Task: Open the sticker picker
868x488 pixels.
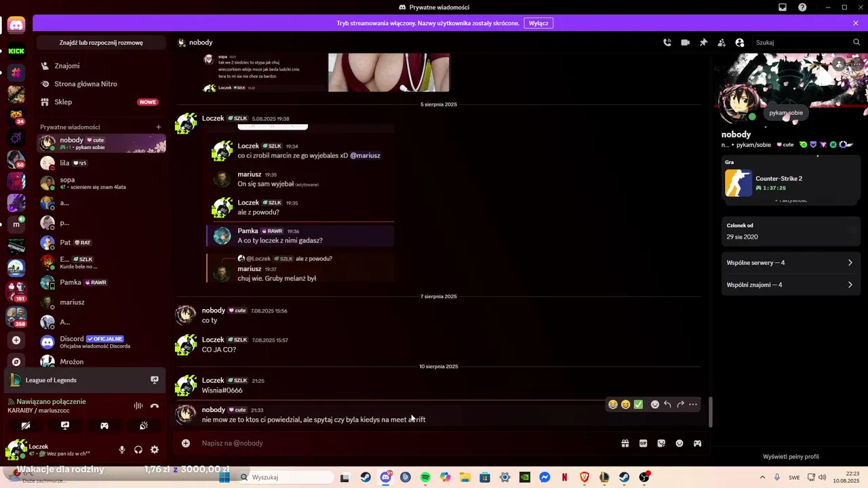Action: click(661, 443)
